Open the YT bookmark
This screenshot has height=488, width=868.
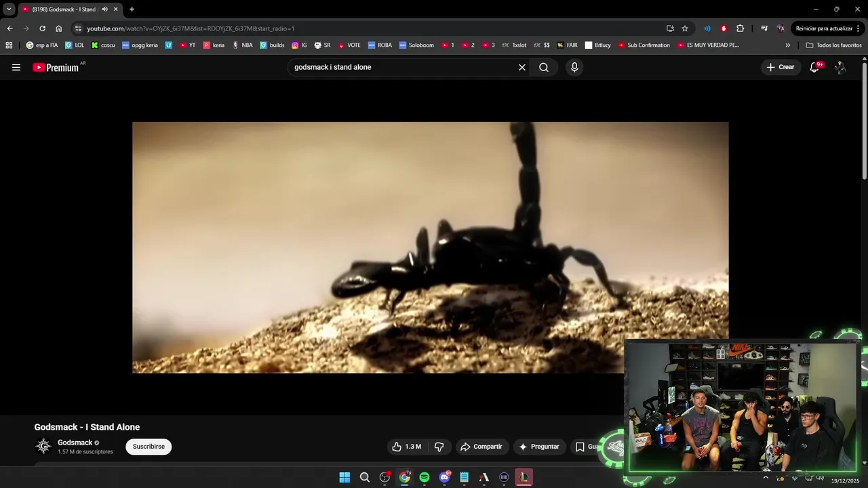pyautogui.click(x=188, y=45)
